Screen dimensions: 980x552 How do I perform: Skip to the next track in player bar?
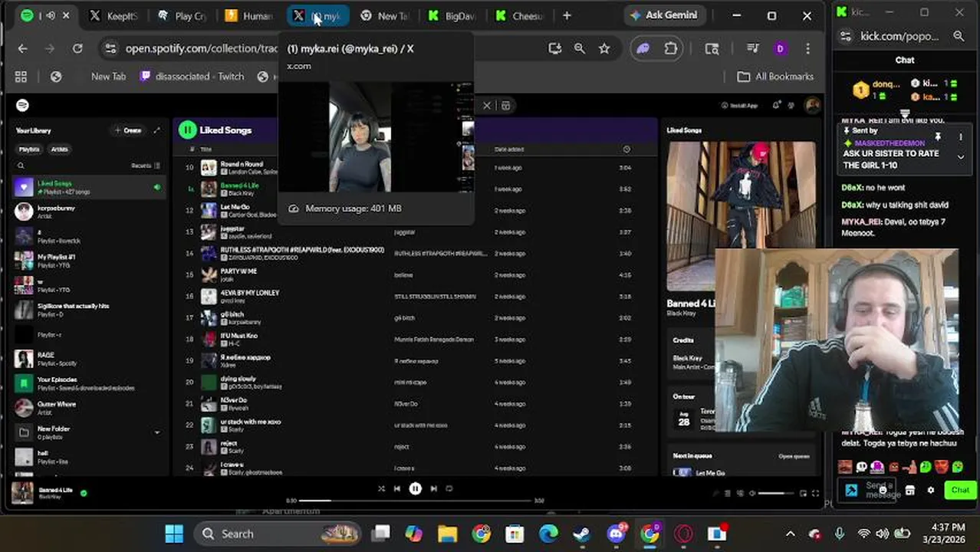433,488
